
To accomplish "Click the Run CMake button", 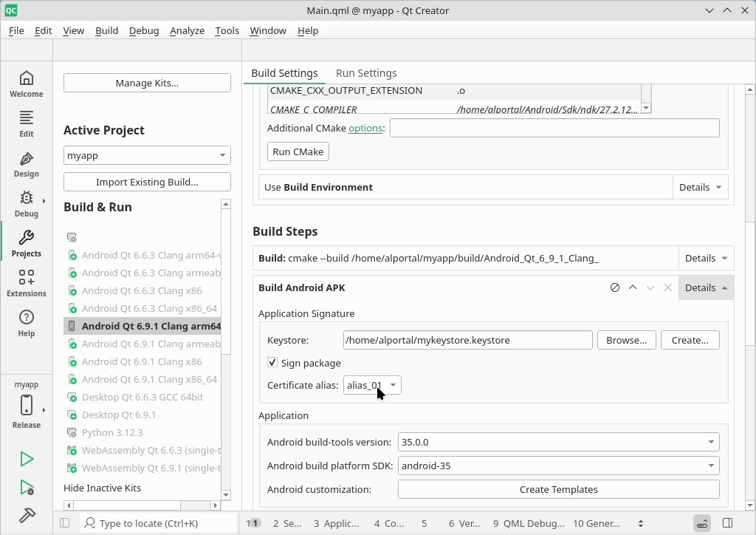I will tap(298, 151).
